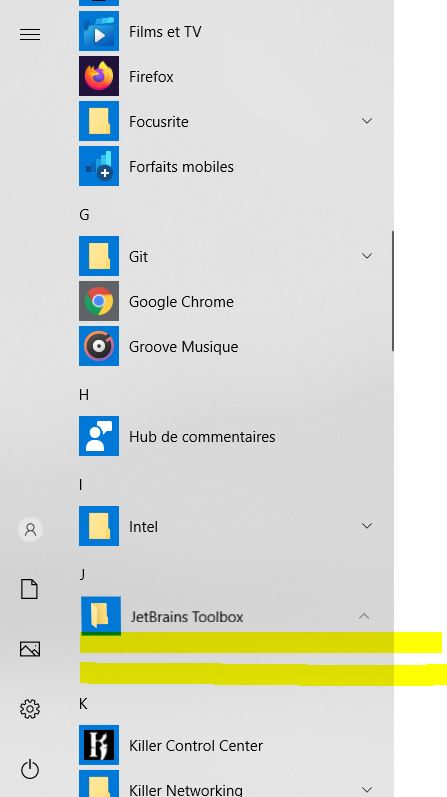Expand the Killer Networking folder chevron
Screen dimensions: 447x797
[x=367, y=790]
